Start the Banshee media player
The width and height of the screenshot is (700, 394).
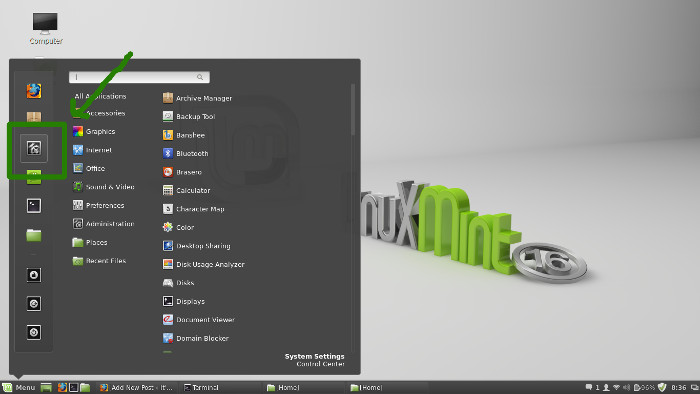tap(183, 135)
